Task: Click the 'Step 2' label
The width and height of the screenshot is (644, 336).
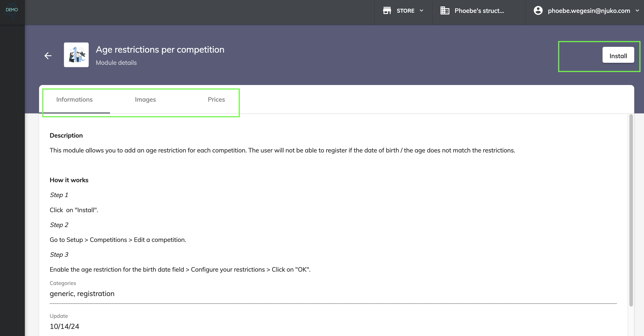Action: point(59,225)
